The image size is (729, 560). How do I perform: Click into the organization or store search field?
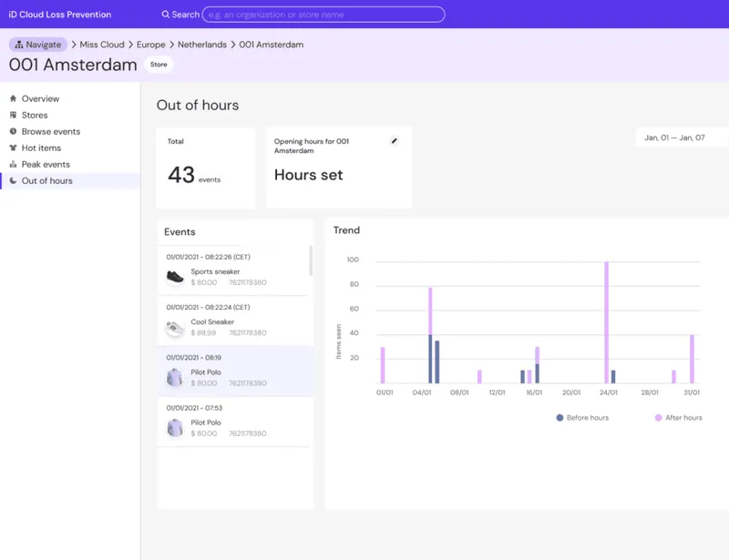323,15
